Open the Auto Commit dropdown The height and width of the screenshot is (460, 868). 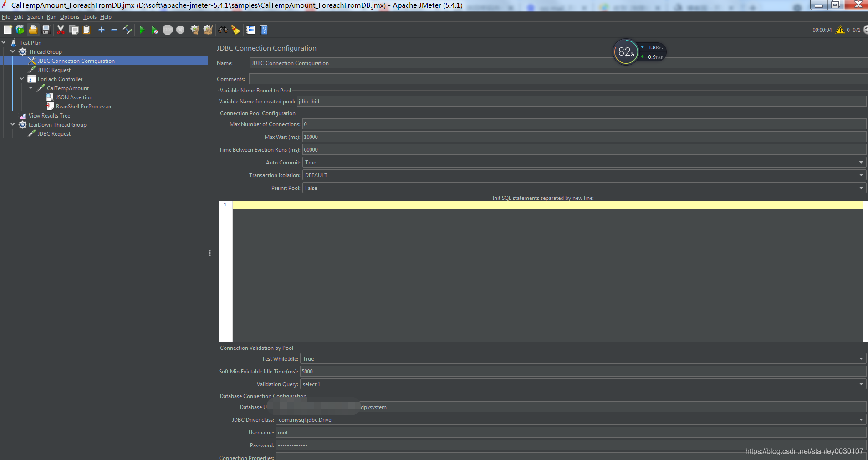coord(861,162)
